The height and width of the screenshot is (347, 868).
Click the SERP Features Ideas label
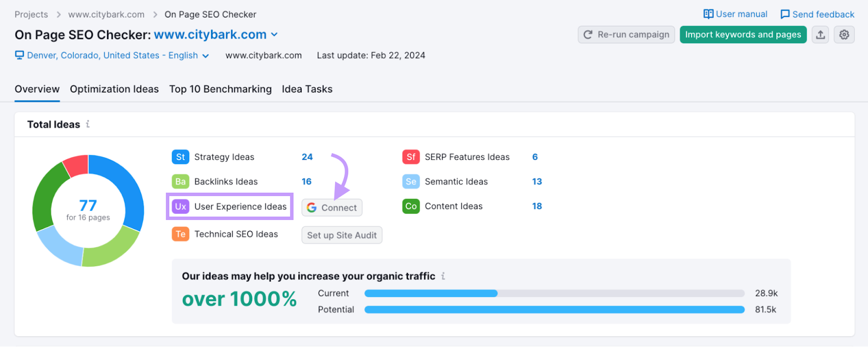(467, 157)
